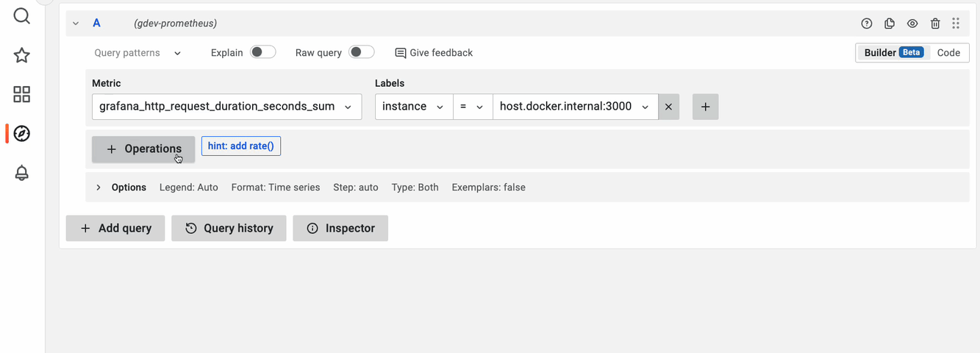Image resolution: width=980 pixels, height=353 pixels.
Task: Open Starred items from sidebar star icon
Action: pos(22,55)
